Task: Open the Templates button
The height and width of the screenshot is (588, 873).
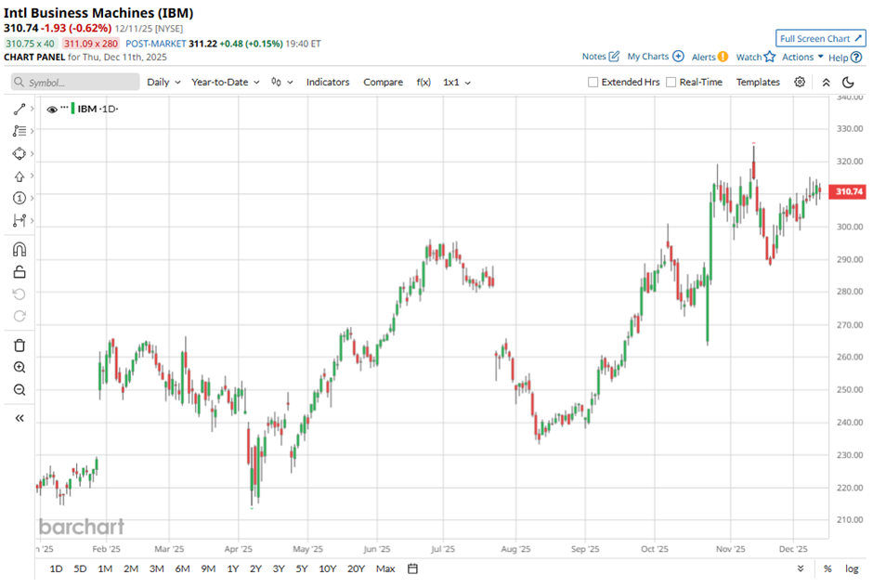Action: pos(758,82)
